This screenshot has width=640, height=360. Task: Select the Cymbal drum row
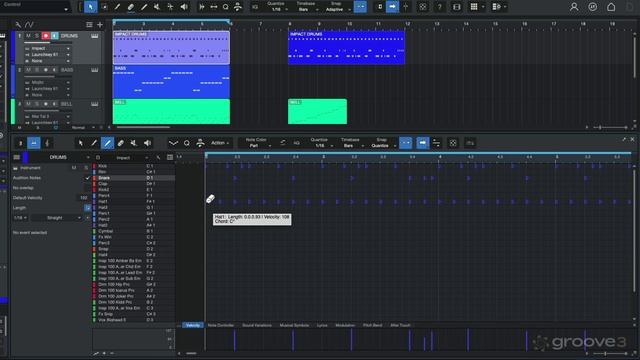pos(133,231)
